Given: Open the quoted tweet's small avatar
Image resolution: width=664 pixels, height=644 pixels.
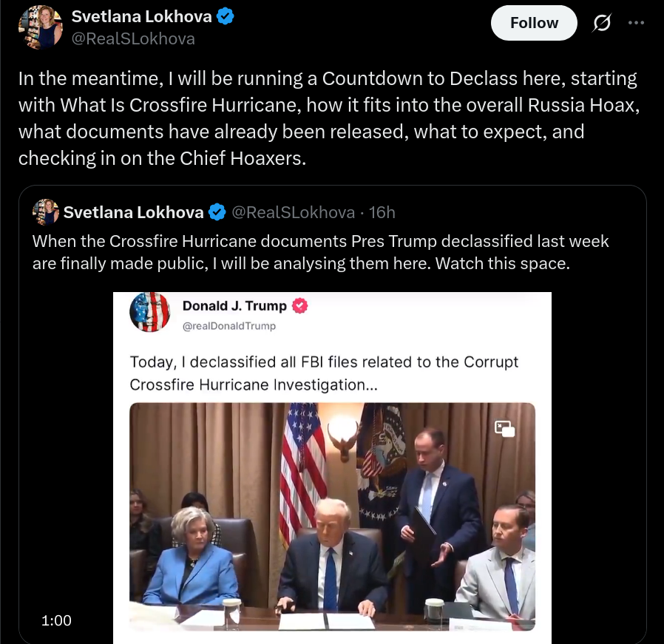Looking at the screenshot, I should (45, 211).
